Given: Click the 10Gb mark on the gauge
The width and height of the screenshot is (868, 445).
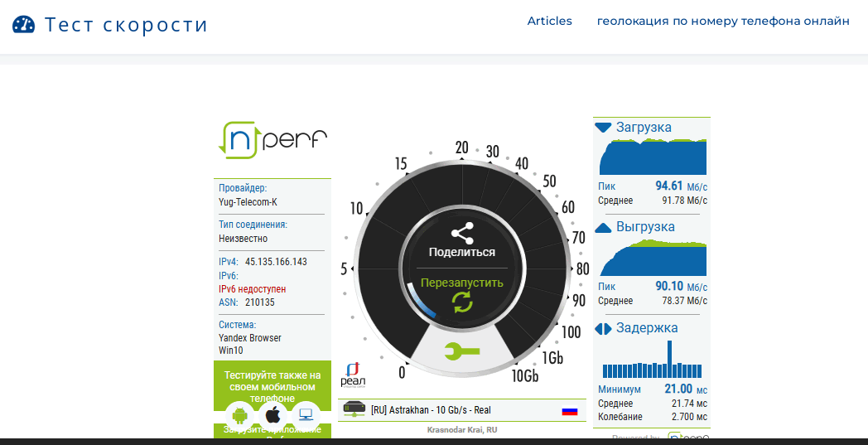Looking at the screenshot, I should click(525, 375).
